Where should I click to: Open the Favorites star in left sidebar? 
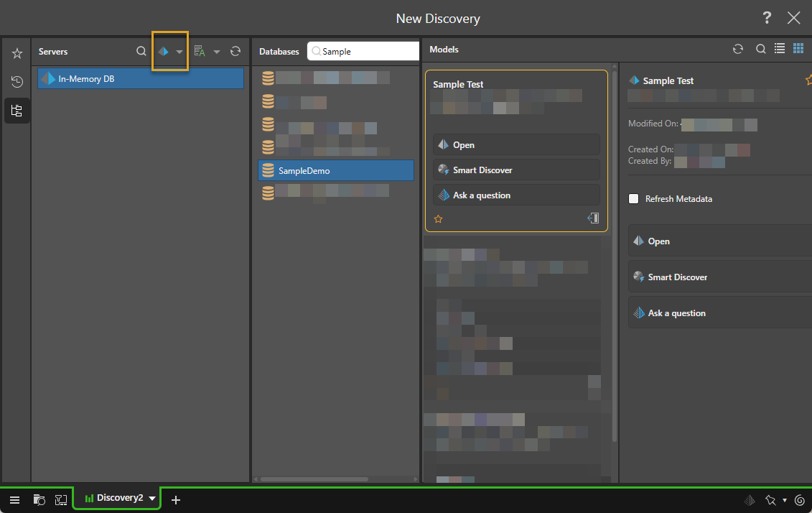click(17, 54)
